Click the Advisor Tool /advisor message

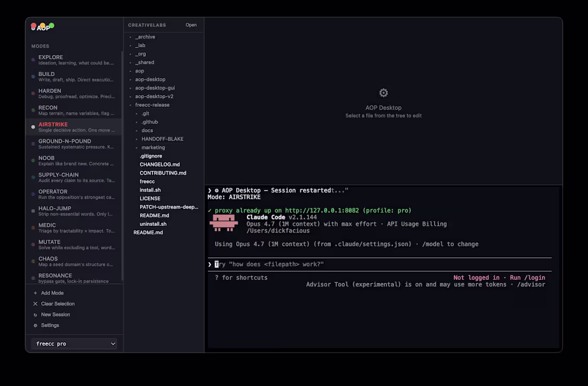pos(425,285)
